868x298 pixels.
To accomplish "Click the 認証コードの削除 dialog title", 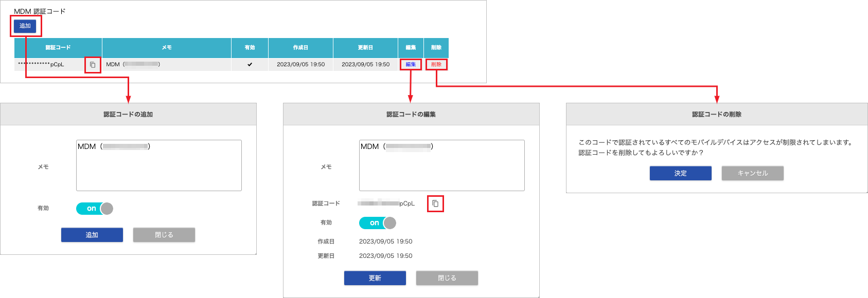I will 717,114.
